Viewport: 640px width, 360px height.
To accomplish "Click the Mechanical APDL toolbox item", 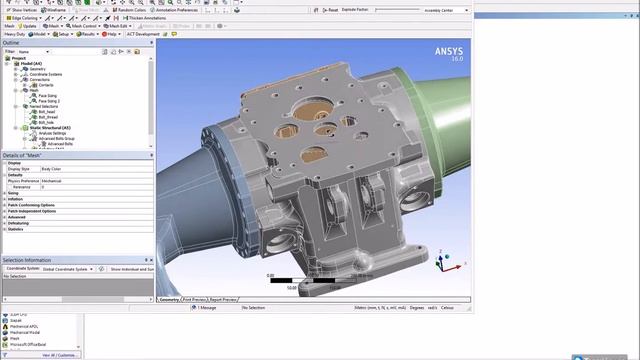I will [x=24, y=327].
